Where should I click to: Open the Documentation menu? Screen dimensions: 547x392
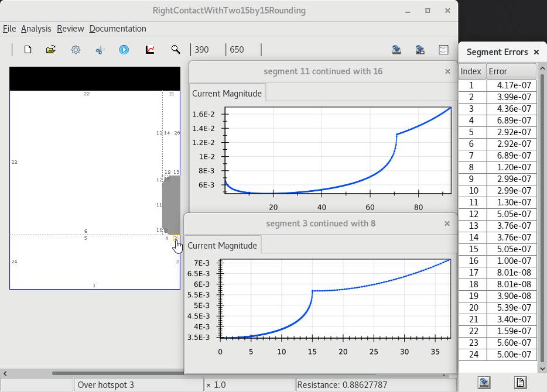tap(118, 29)
